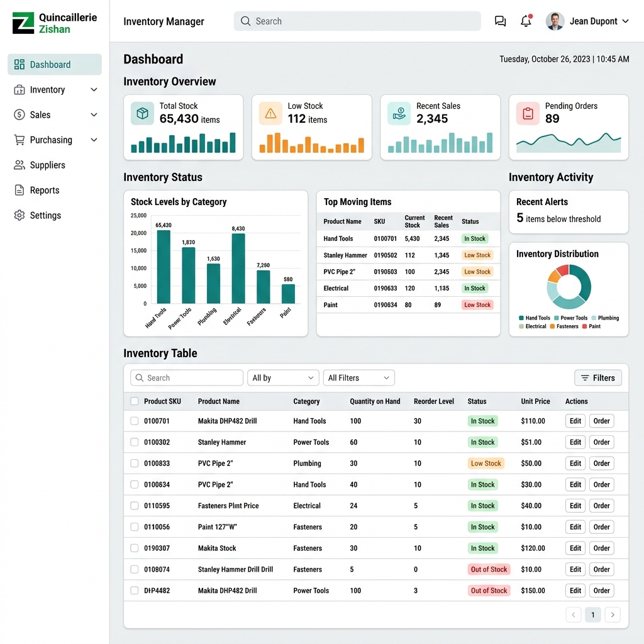Screen dimensions: 644x644
Task: Click the inventory table search magnifier icon
Action: click(140, 378)
